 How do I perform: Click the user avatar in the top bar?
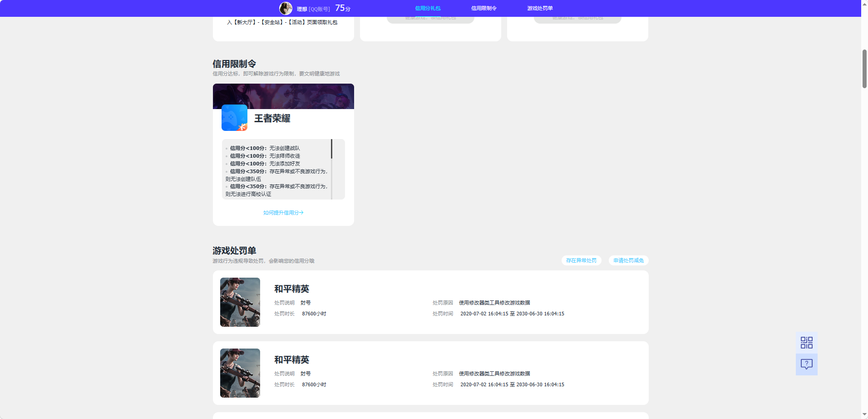coord(286,8)
